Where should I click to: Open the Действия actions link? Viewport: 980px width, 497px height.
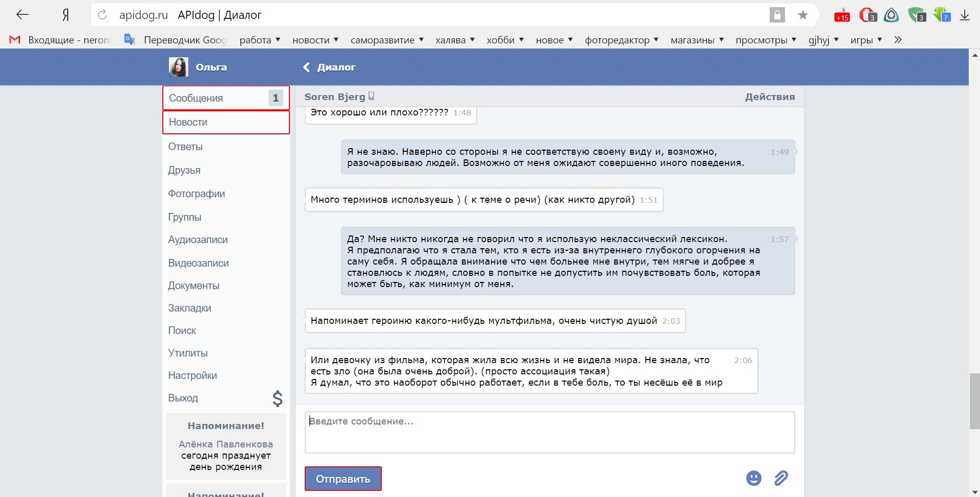769,97
